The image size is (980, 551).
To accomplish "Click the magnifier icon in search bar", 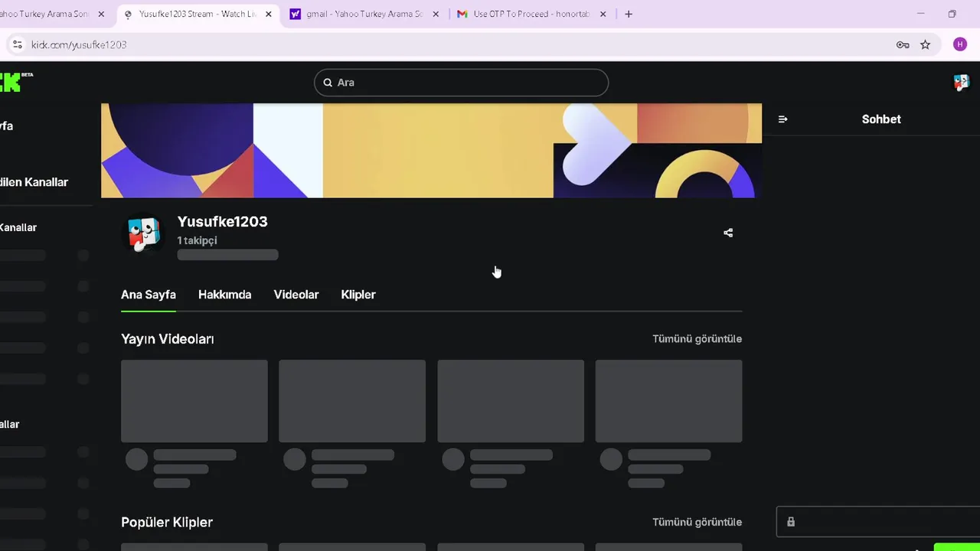I will point(328,83).
